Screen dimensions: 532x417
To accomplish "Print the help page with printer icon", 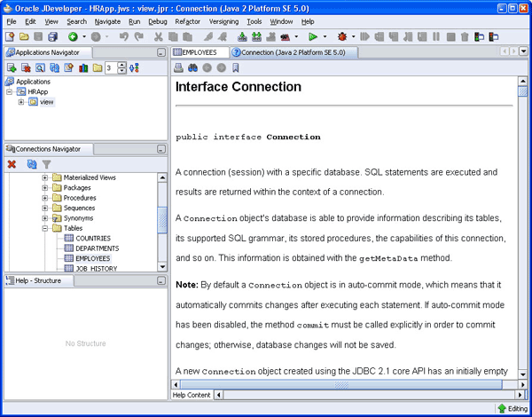I will point(178,68).
